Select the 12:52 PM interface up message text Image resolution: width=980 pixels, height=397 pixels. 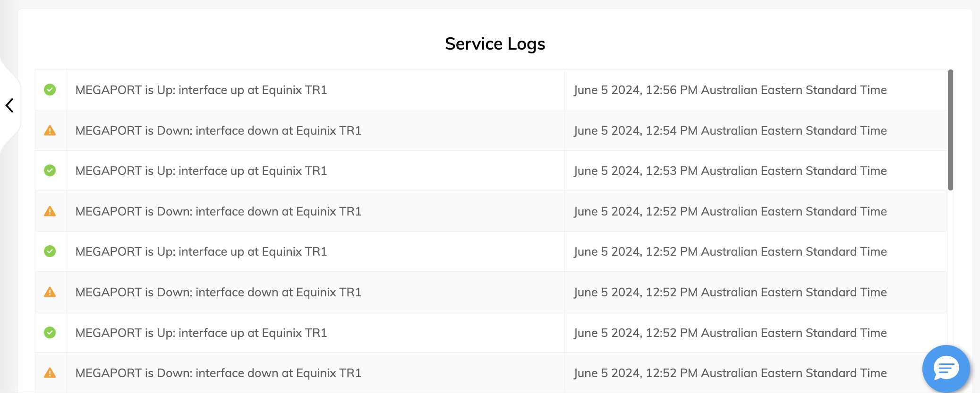pyautogui.click(x=202, y=251)
